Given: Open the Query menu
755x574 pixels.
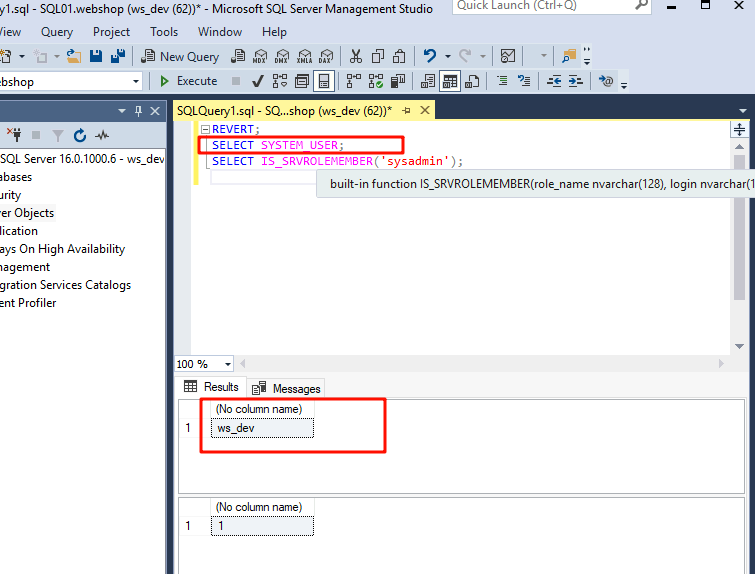Looking at the screenshot, I should coord(57,32).
